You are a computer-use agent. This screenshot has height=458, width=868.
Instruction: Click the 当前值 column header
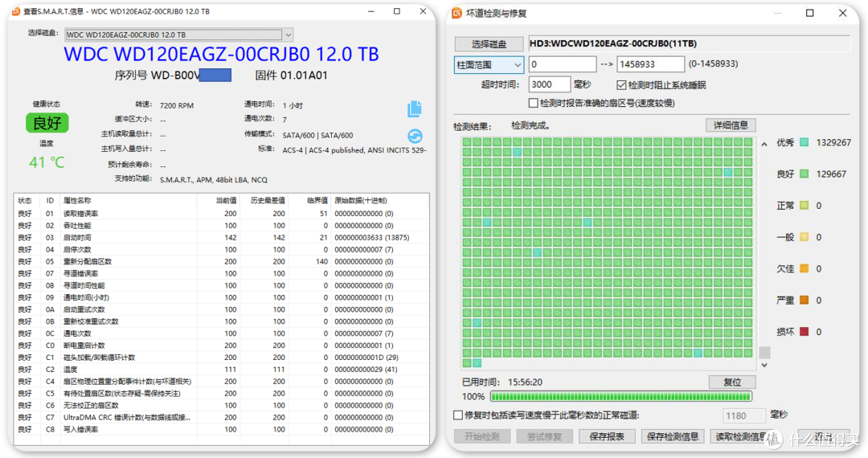click(227, 200)
